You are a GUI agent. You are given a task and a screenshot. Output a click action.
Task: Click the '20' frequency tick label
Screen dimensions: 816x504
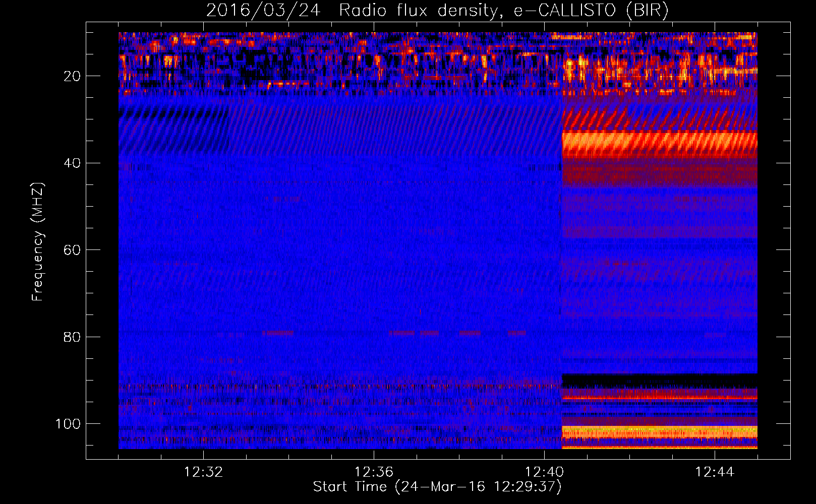[72, 76]
